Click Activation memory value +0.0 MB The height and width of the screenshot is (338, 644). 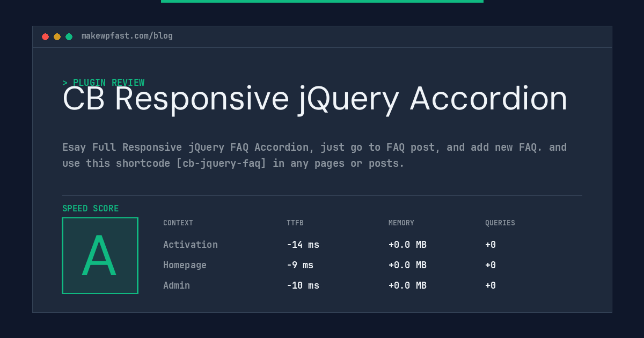(x=407, y=245)
